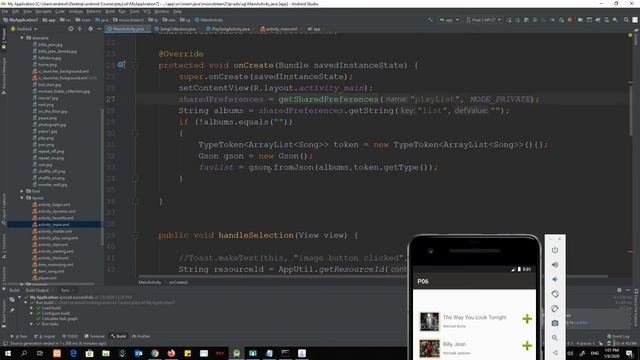The image size is (640, 360).
Task: Open Chrome from the Windows taskbar
Action: point(155,353)
